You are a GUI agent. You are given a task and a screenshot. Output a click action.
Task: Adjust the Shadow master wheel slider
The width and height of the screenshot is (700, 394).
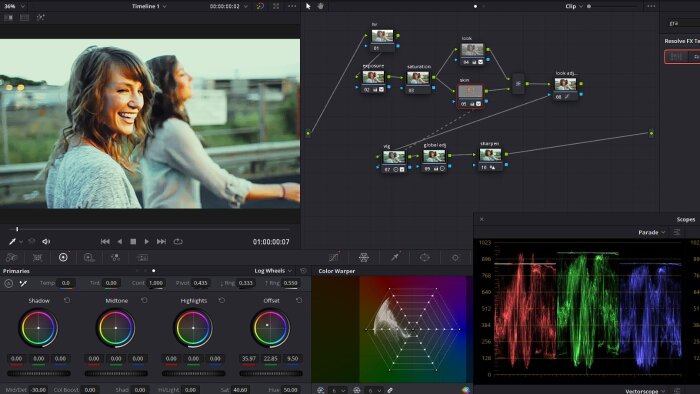point(38,373)
